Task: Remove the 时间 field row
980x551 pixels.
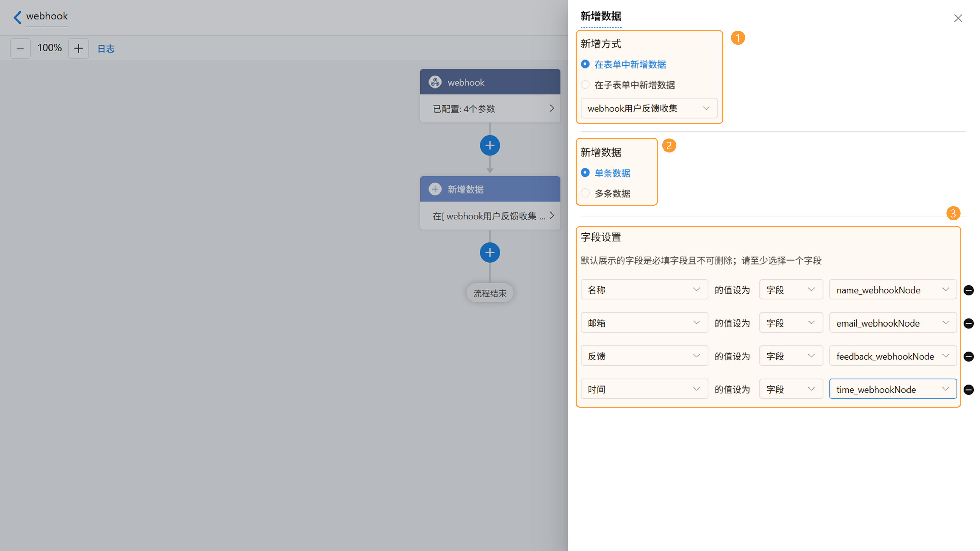Action: 969,389
